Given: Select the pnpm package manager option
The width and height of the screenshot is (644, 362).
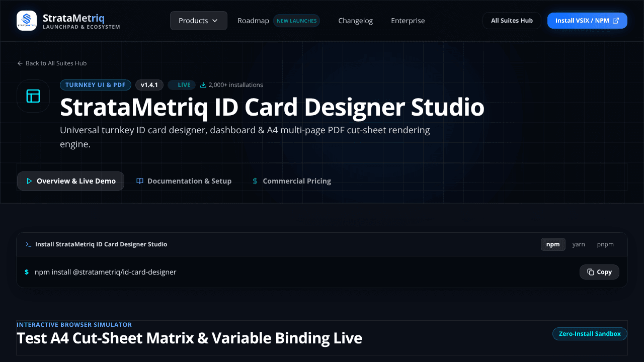Looking at the screenshot, I should click(605, 244).
